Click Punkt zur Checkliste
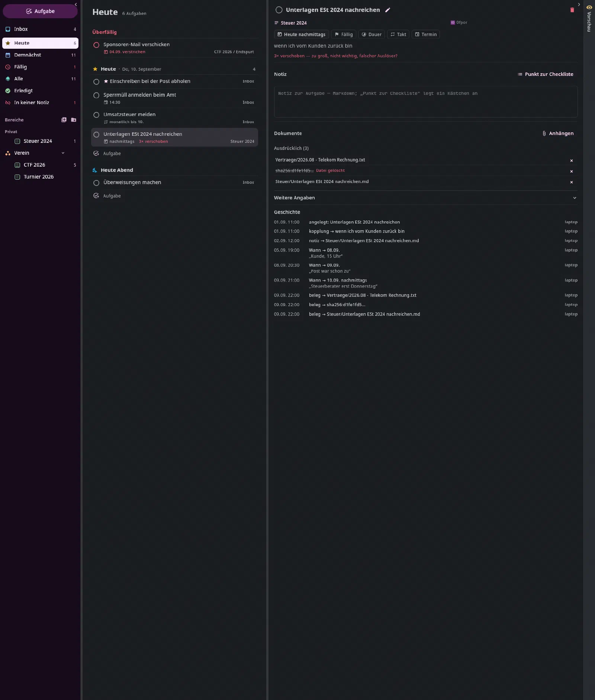Screen dimensions: 595x700 pos(546,74)
